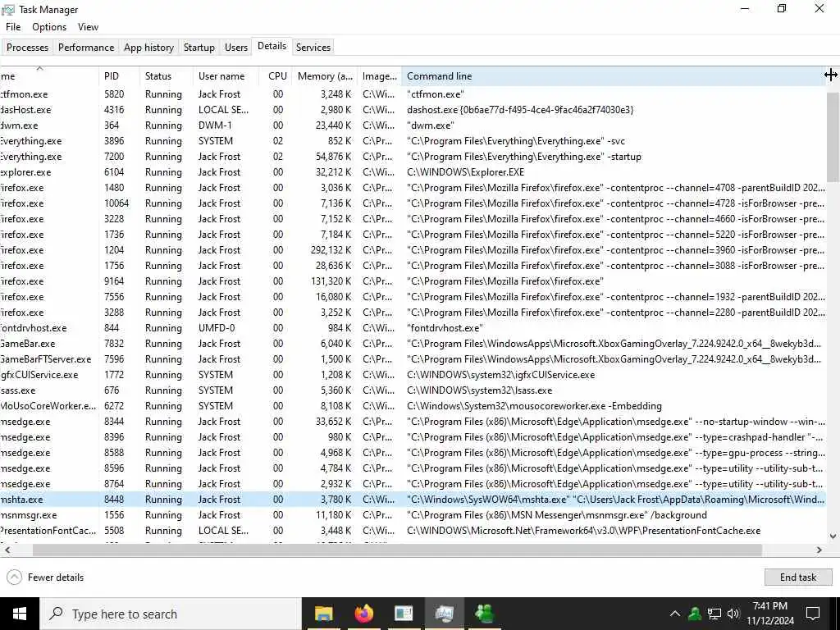Select the msnmsgr.exe process row
The image size is (840, 630).
[413, 515]
